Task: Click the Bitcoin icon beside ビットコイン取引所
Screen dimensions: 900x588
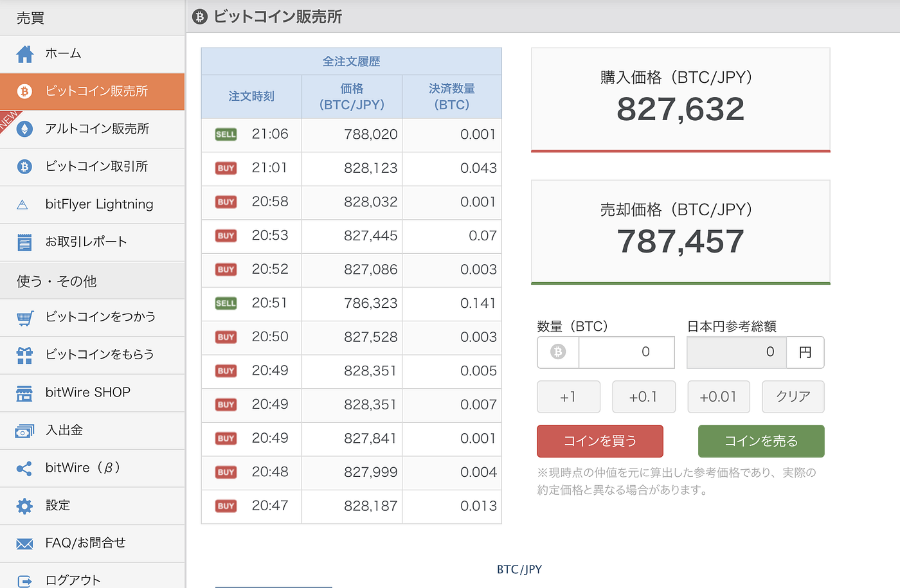Action: (x=24, y=167)
